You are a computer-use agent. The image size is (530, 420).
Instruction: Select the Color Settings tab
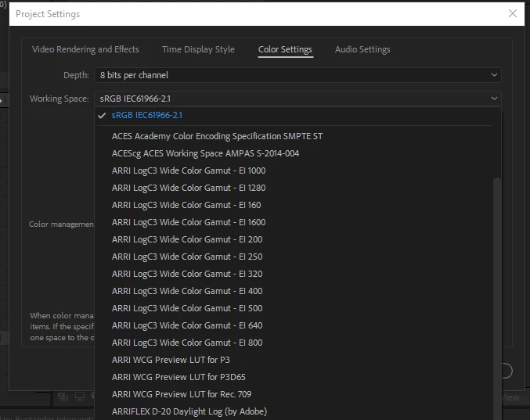pyautogui.click(x=285, y=49)
